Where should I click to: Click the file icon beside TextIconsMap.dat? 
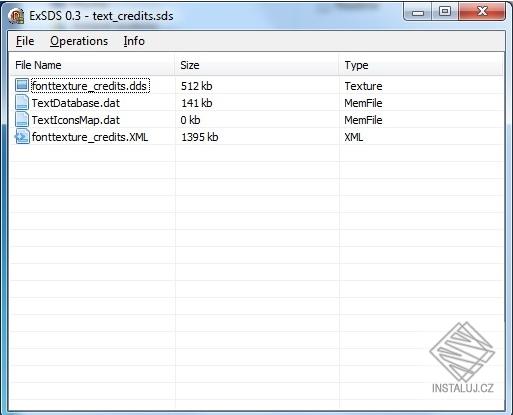pyautogui.click(x=22, y=119)
